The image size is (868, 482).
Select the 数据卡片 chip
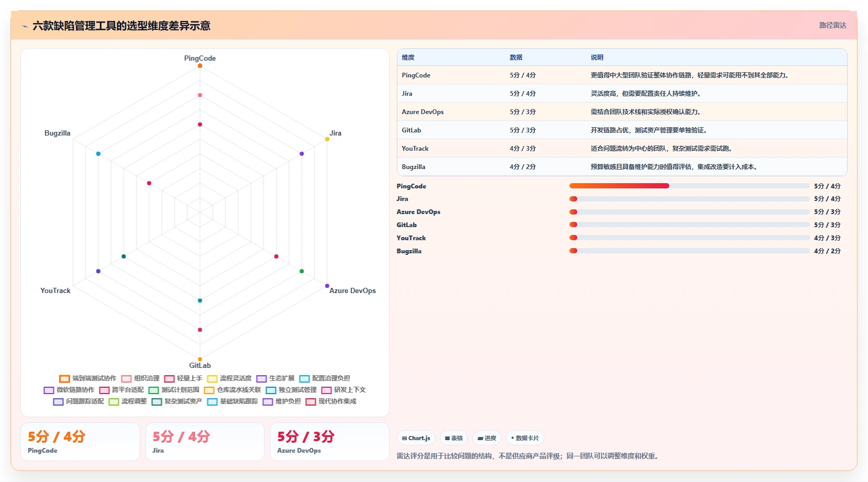click(x=525, y=438)
